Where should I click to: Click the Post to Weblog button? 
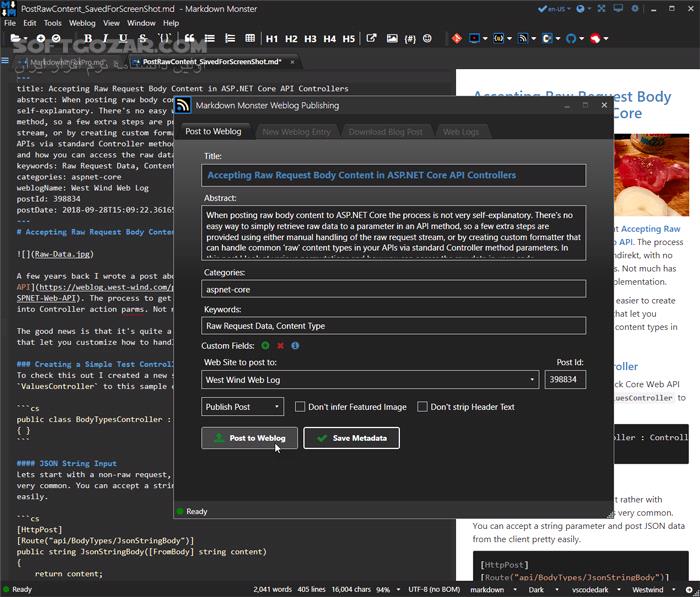coord(250,438)
